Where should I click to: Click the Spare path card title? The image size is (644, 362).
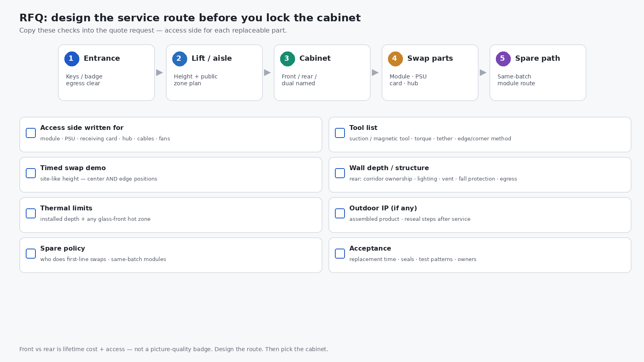(538, 58)
